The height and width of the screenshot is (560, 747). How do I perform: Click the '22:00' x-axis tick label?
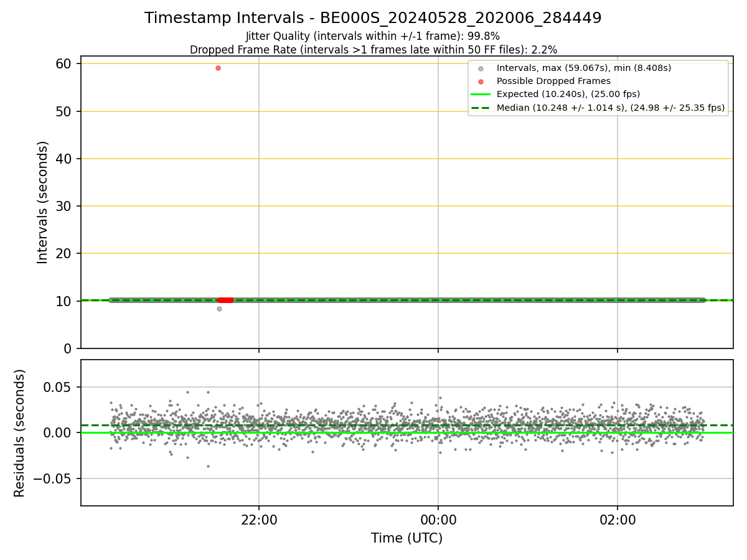259,520
